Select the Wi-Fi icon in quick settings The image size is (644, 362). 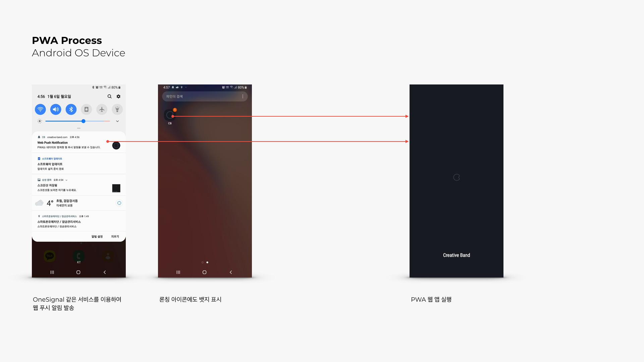(x=40, y=109)
